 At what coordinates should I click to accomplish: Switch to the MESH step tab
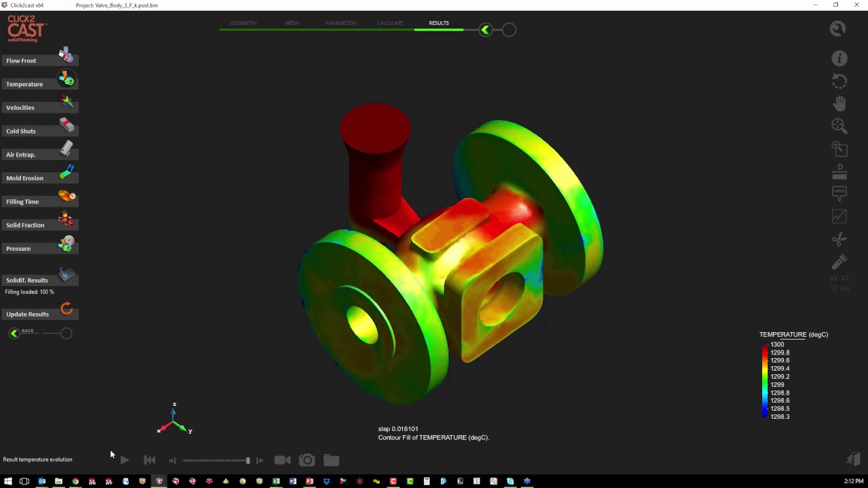coord(292,23)
